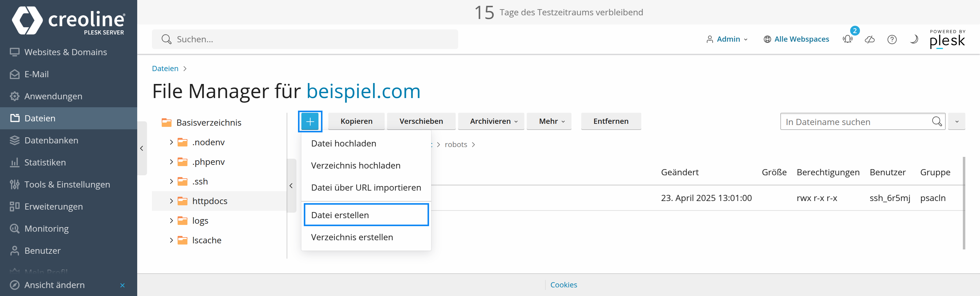Screen dimensions: 980x296
Task: Expand the httpdocs tree node
Action: 171,201
